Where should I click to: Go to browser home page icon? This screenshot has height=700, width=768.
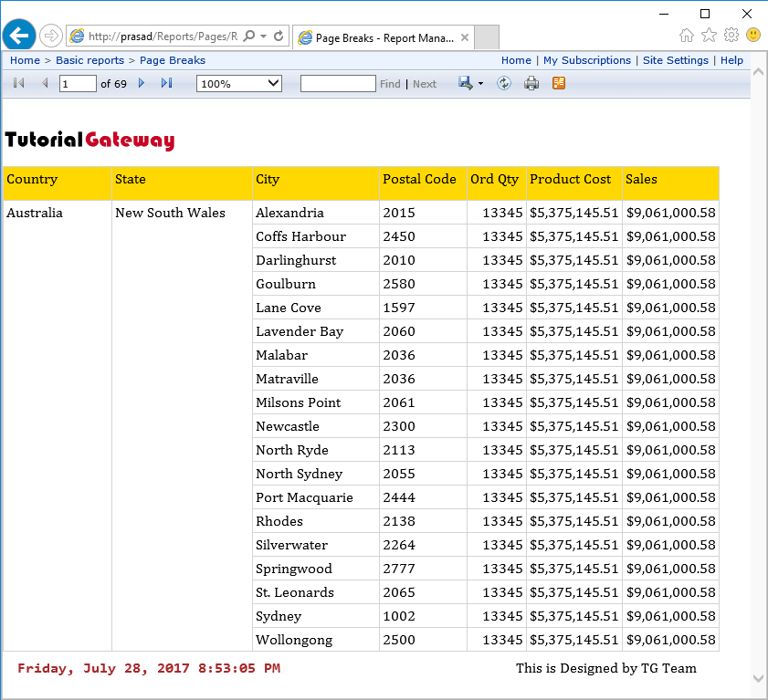[x=688, y=36]
